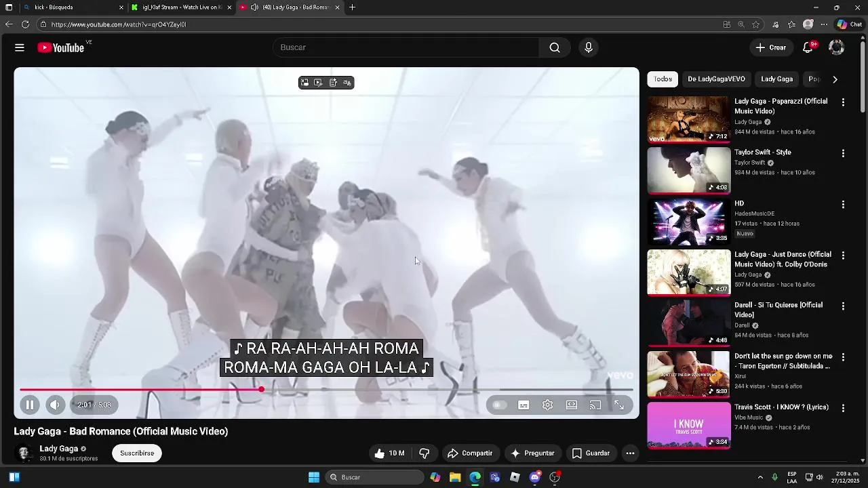Reload the page
Image resolution: width=868 pixels, height=488 pixels.
pyautogui.click(x=26, y=24)
